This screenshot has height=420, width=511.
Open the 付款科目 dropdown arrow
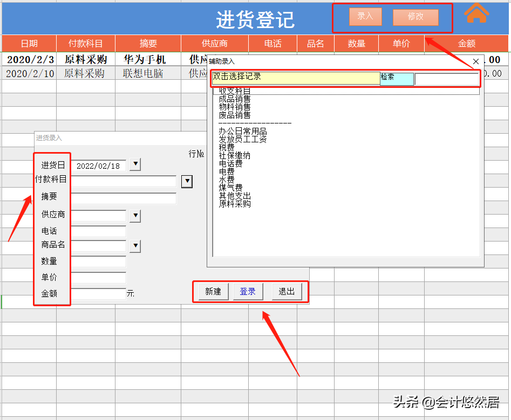coord(187,181)
